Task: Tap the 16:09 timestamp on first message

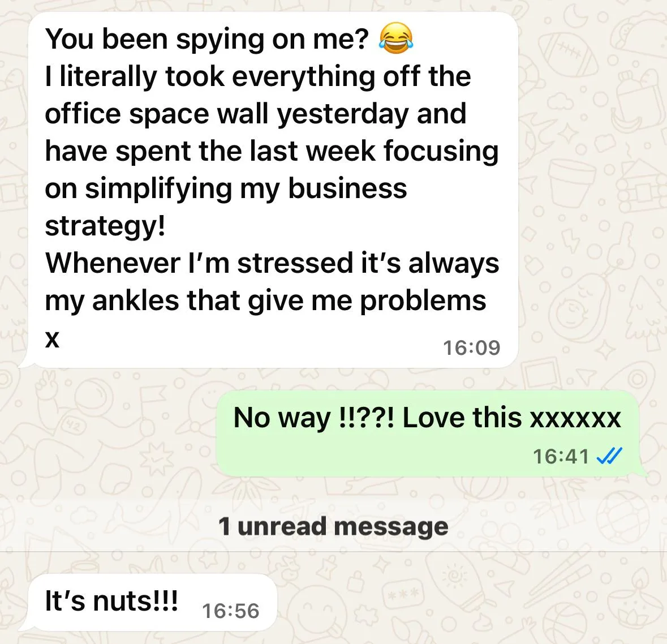Action: click(471, 348)
